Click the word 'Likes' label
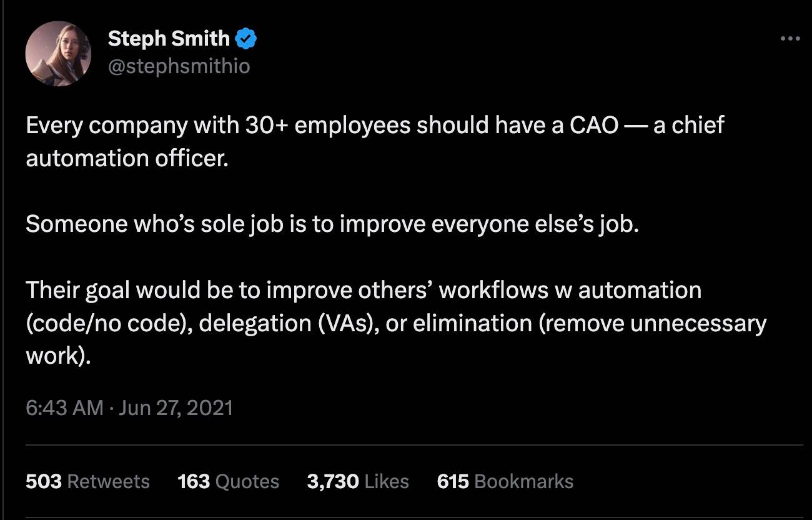Screen dimensions: 812x520 (x=387, y=481)
